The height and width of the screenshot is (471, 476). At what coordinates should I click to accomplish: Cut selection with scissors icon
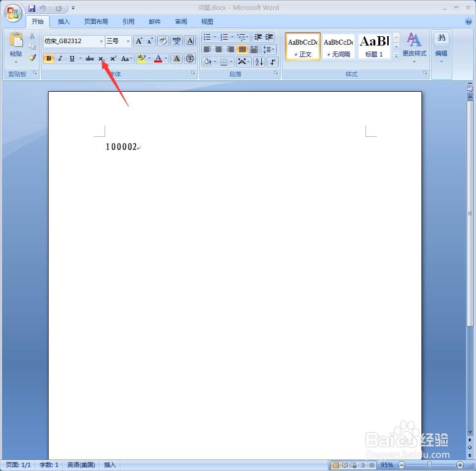click(x=32, y=36)
